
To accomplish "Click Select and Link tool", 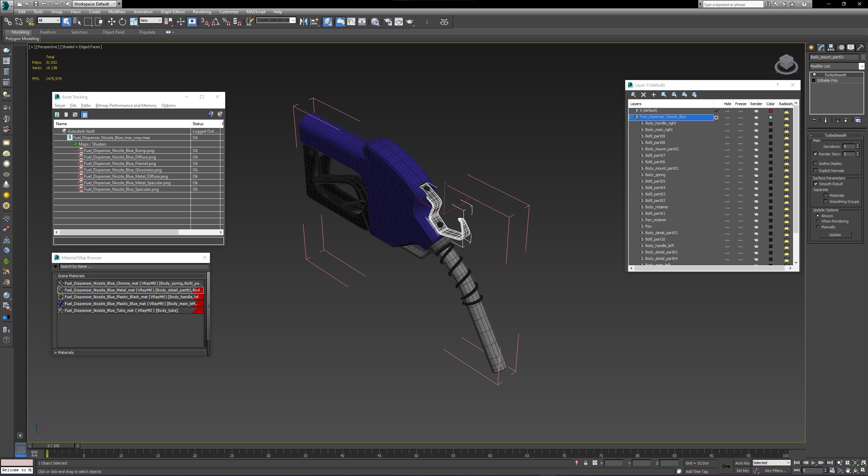I will click(7, 22).
